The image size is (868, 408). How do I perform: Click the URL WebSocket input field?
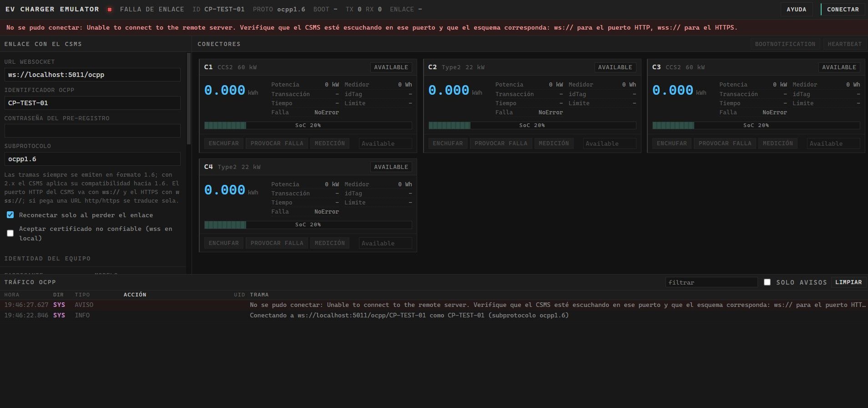[92, 75]
